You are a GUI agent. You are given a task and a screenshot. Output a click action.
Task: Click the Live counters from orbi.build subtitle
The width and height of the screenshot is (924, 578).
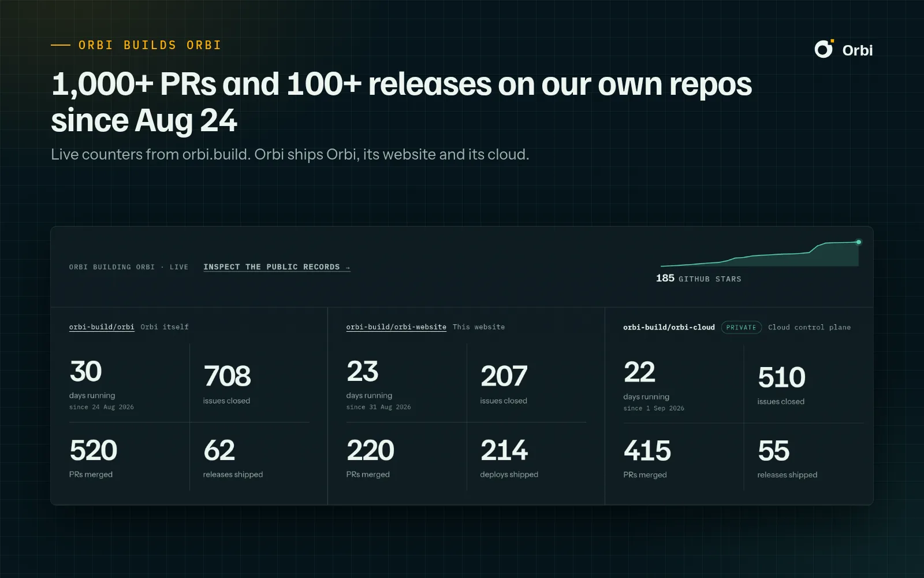tap(290, 154)
